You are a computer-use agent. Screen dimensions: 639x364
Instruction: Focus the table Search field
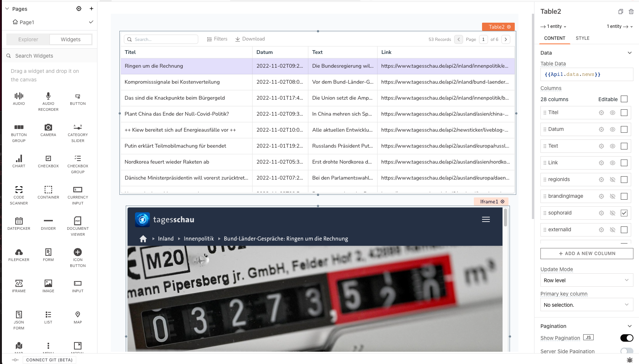point(161,39)
